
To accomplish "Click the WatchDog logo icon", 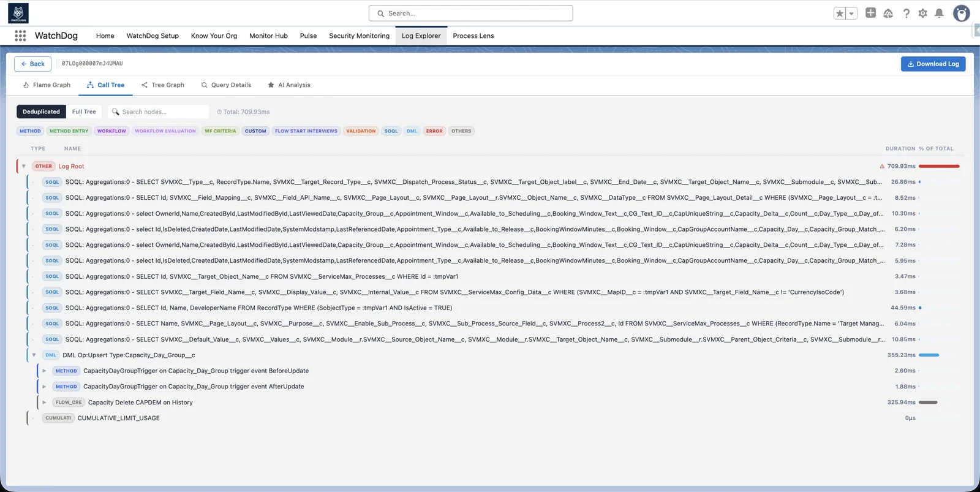I will [18, 13].
